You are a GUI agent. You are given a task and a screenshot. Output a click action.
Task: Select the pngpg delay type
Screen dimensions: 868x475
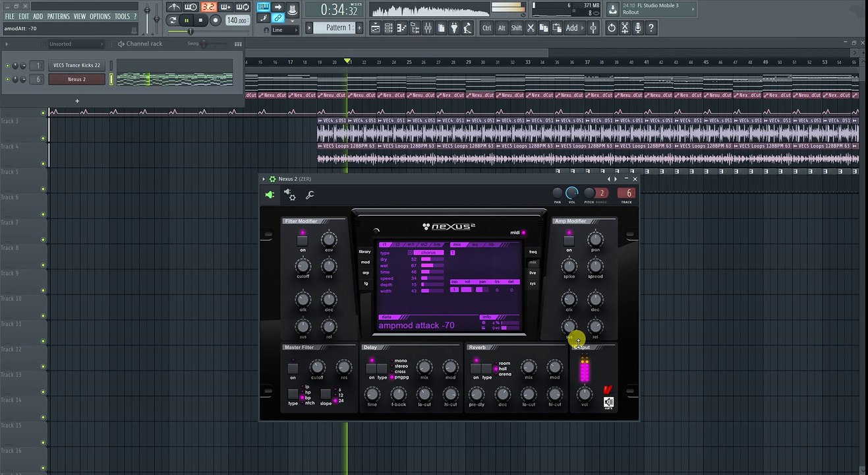[399, 377]
